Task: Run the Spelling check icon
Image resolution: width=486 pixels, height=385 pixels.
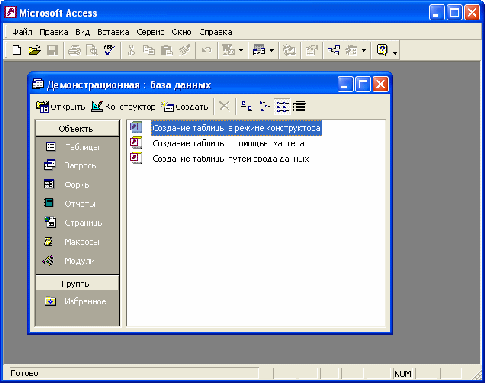Action: point(109,50)
